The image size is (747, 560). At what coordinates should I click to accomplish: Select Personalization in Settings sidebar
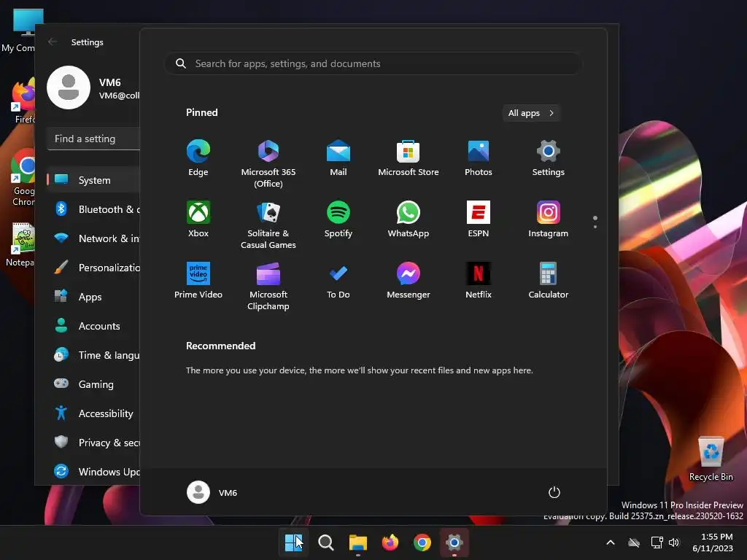pyautogui.click(x=94, y=268)
